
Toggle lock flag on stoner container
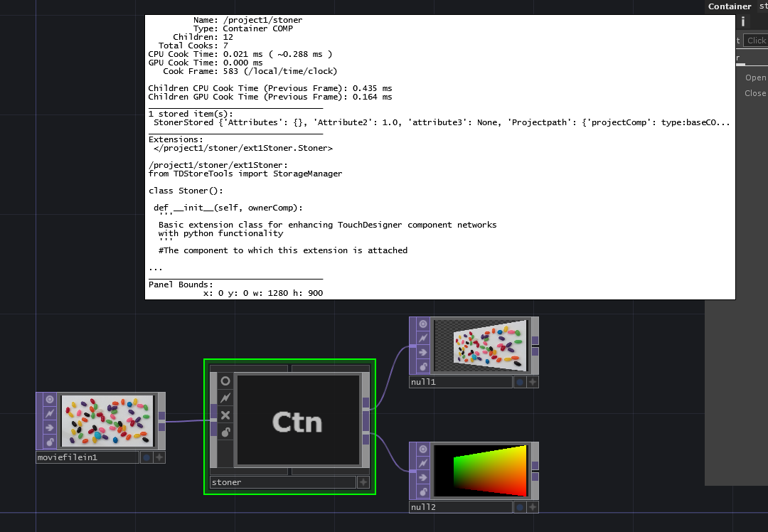click(225, 432)
